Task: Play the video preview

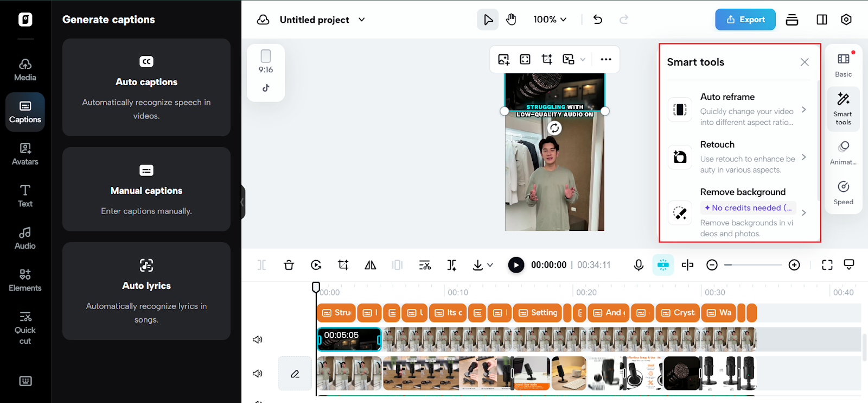Action: pos(516,265)
